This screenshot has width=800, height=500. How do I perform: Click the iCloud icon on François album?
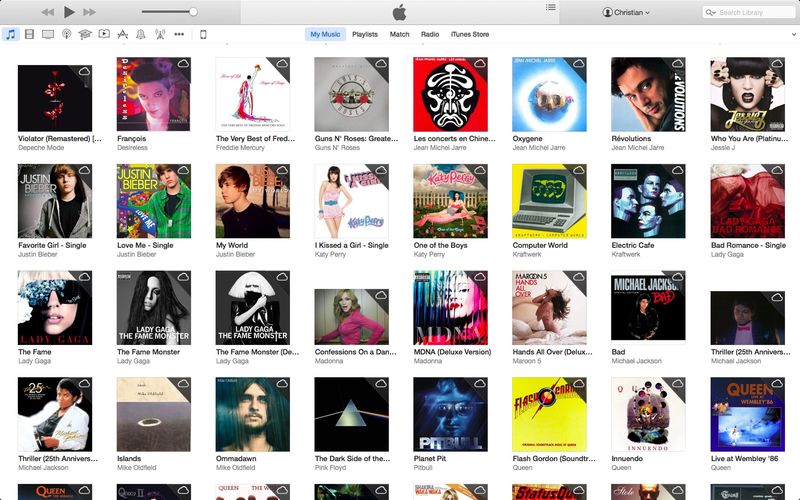pyautogui.click(x=183, y=63)
